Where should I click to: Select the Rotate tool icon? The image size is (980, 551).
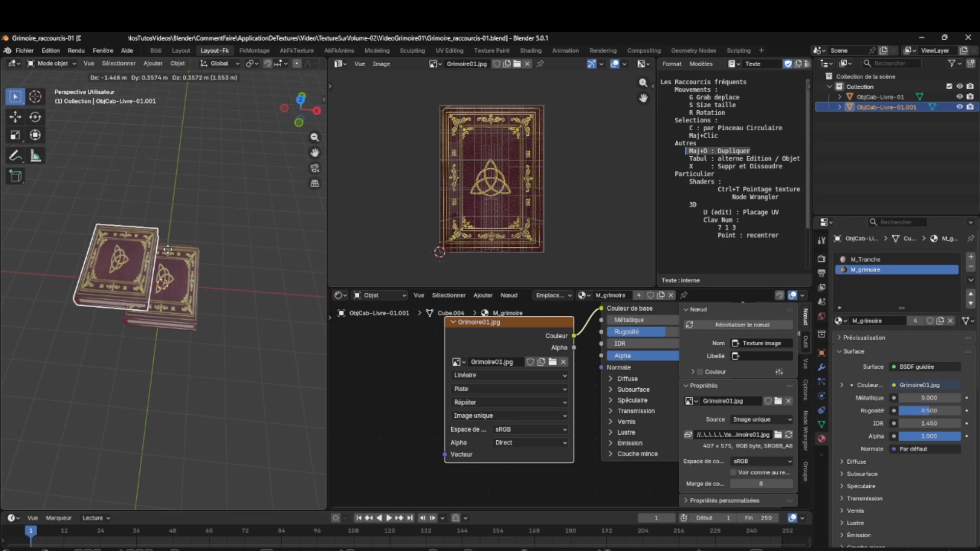click(35, 117)
